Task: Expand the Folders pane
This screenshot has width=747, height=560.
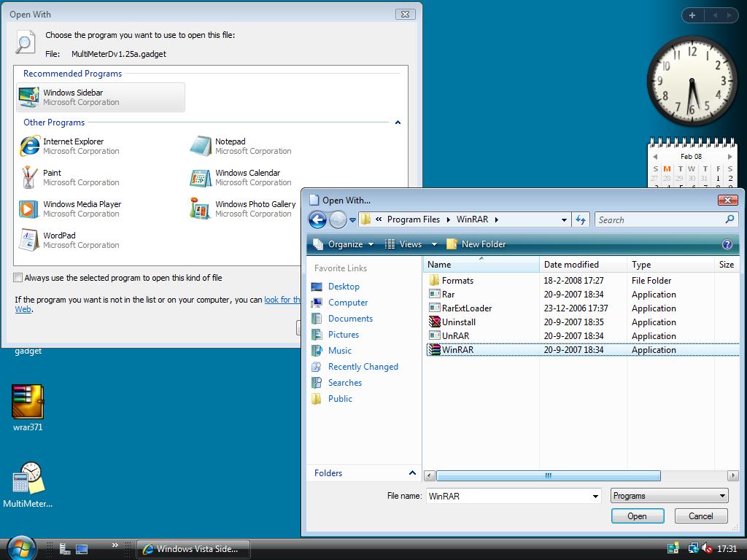Action: [x=413, y=472]
